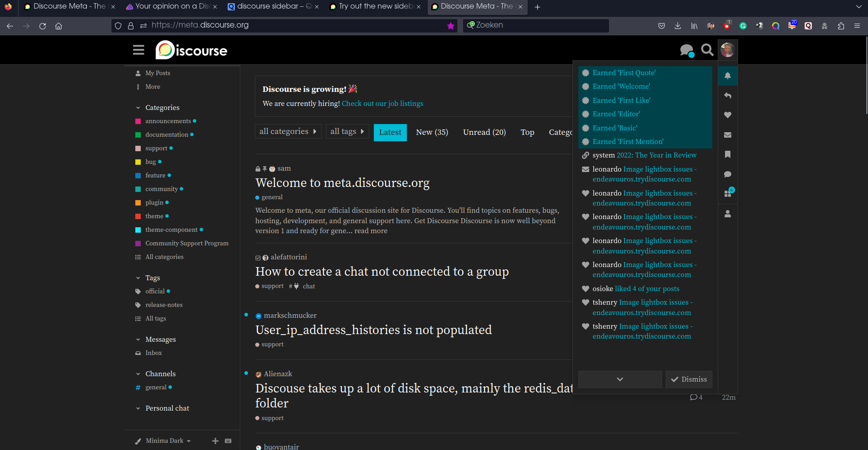Open the announcements category

click(x=168, y=121)
